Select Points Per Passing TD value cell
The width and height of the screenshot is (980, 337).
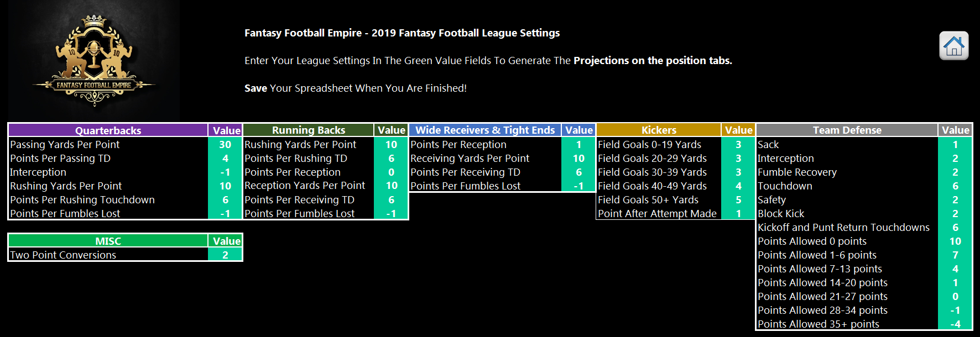(225, 158)
